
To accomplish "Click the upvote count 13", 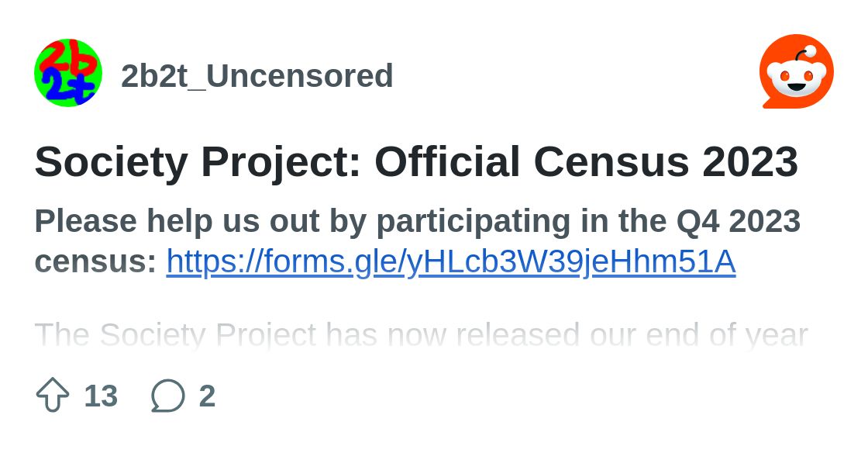I will (x=101, y=396).
